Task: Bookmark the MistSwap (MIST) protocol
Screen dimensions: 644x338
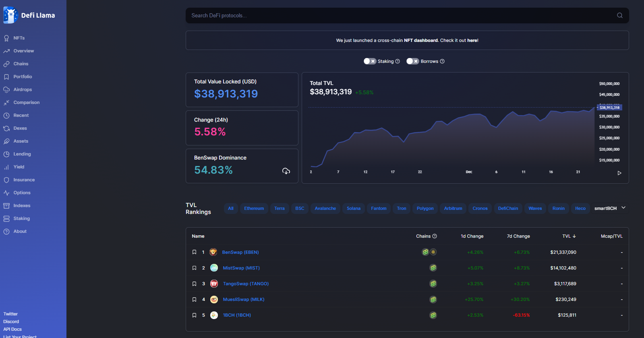Action: pos(194,268)
